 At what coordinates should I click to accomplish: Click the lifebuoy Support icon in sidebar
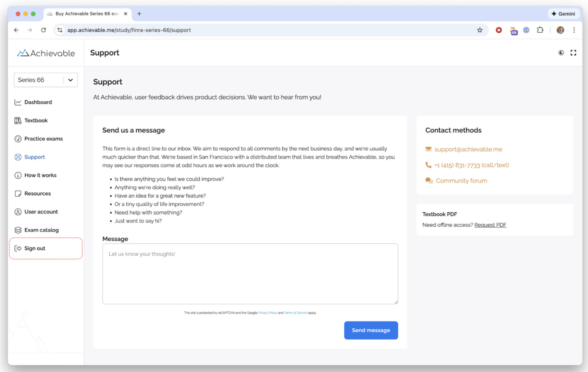click(18, 157)
